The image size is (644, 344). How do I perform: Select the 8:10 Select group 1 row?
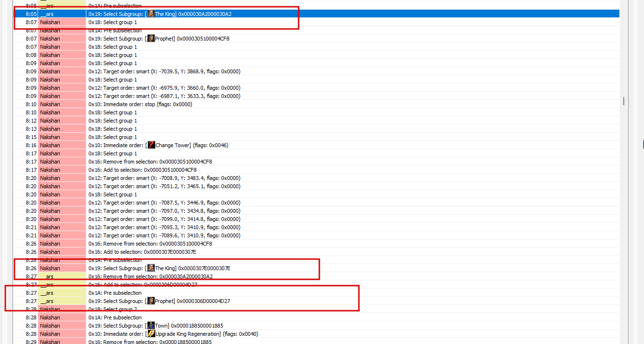(316, 112)
